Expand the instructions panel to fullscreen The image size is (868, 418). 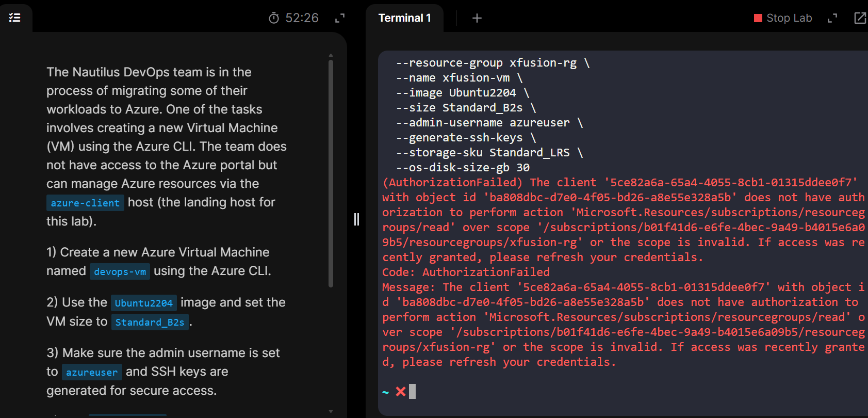339,19
